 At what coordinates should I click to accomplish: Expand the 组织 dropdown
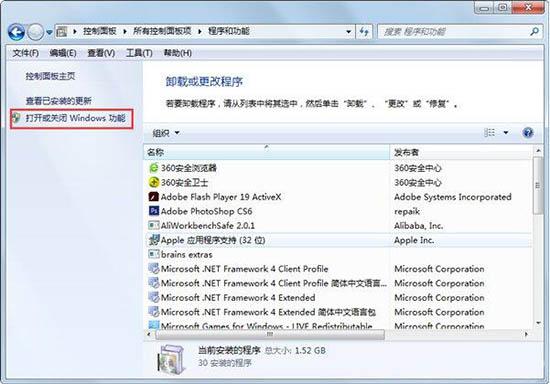[166, 133]
